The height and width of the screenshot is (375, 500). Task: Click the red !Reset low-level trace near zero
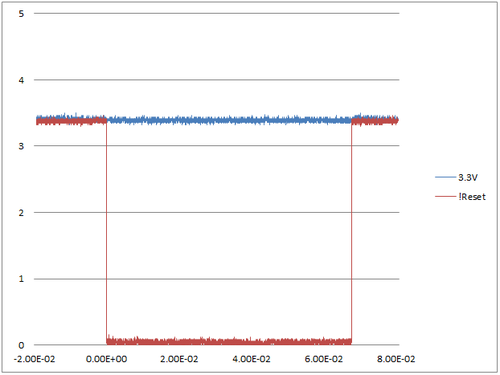(229, 341)
